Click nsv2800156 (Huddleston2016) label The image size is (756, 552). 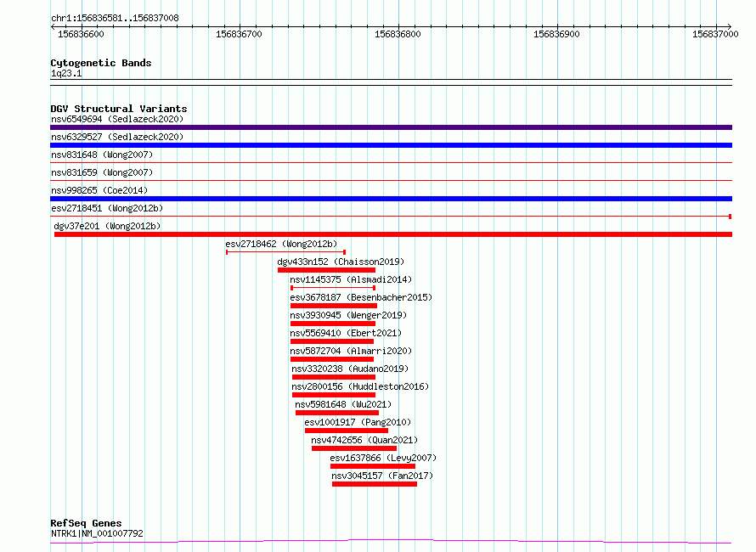pos(359,386)
